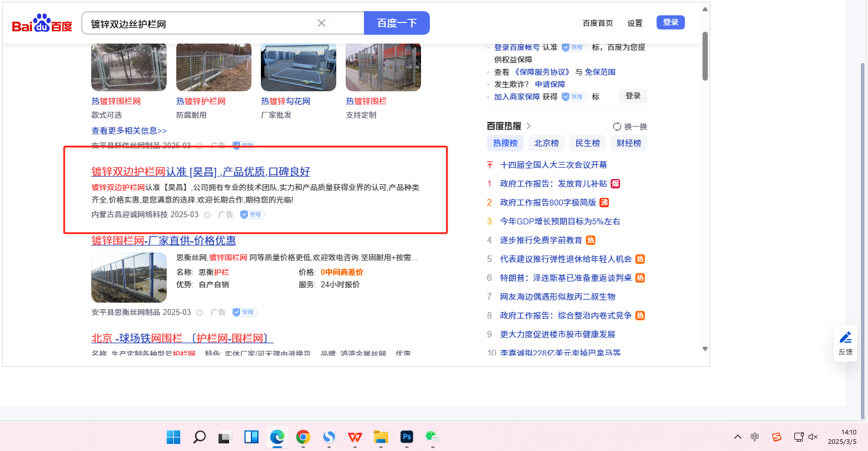Image resolution: width=868 pixels, height=451 pixels.
Task: Click the 保障 badge after 加入商家保障 获得
Action: click(x=574, y=97)
